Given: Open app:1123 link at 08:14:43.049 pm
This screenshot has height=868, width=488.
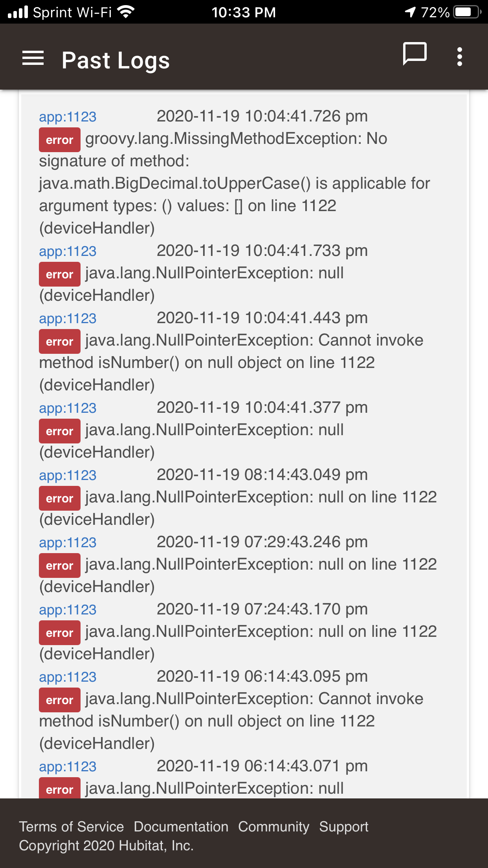Looking at the screenshot, I should 68,475.
